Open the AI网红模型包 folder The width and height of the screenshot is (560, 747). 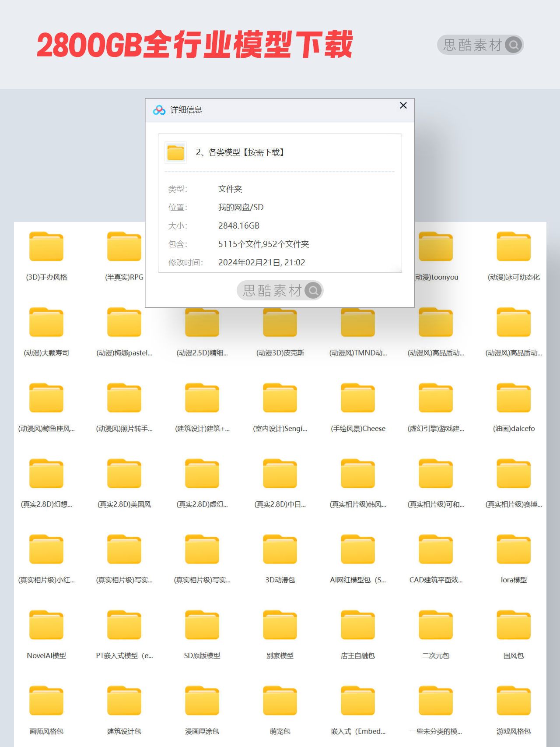(x=358, y=549)
